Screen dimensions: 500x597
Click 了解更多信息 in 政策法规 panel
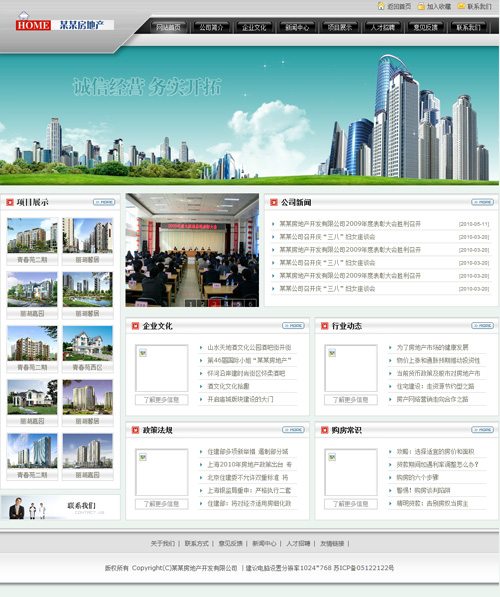click(161, 504)
